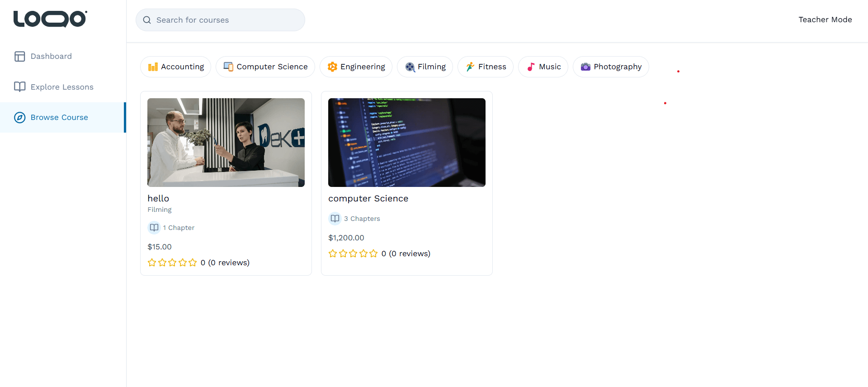Click the $15.00 price
Screen dimensions: 868x387
coord(160,247)
